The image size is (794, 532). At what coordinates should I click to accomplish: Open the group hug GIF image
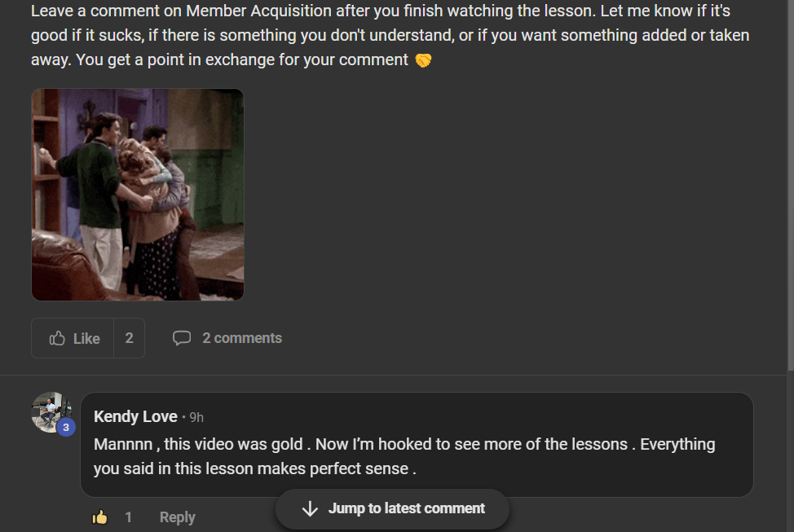point(138,195)
